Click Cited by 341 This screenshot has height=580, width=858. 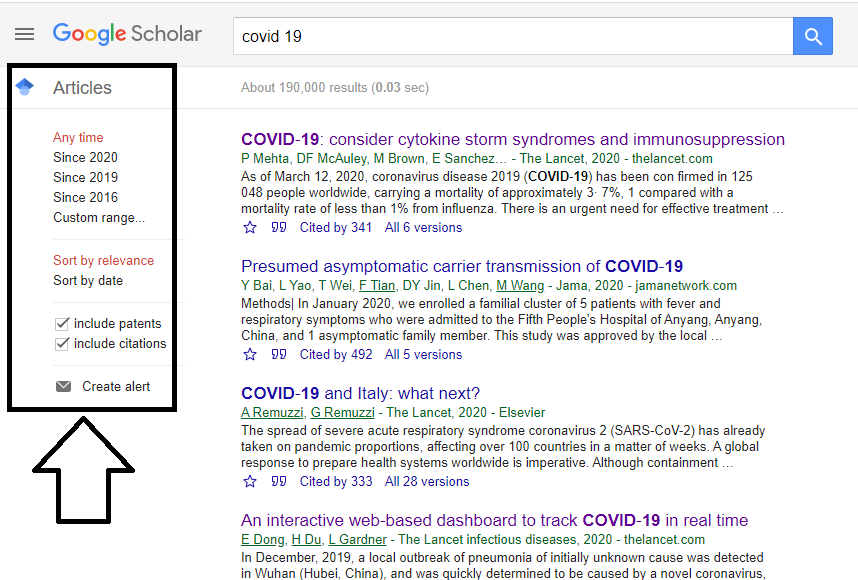click(x=336, y=228)
